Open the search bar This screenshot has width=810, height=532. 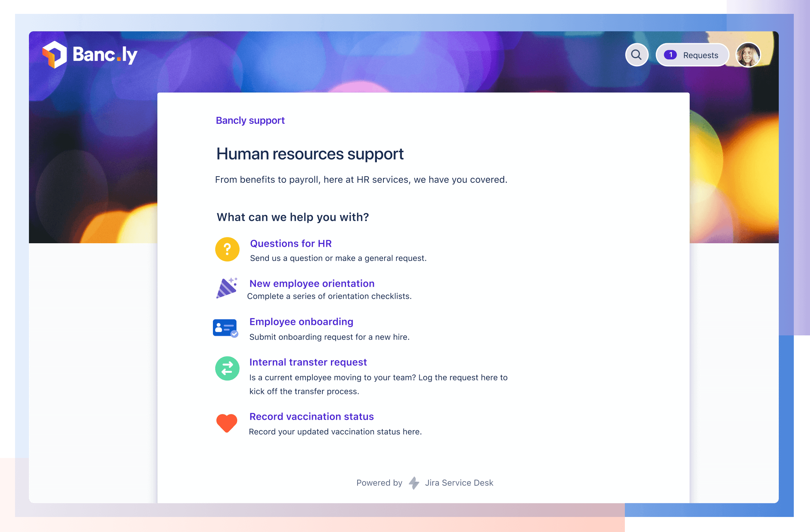click(636, 55)
